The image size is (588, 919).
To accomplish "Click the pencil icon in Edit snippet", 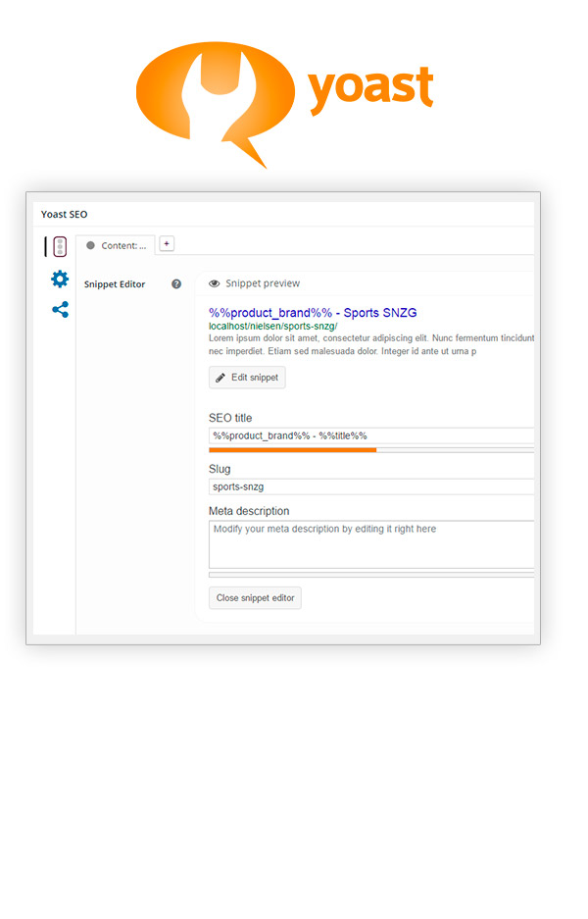I will coord(220,378).
